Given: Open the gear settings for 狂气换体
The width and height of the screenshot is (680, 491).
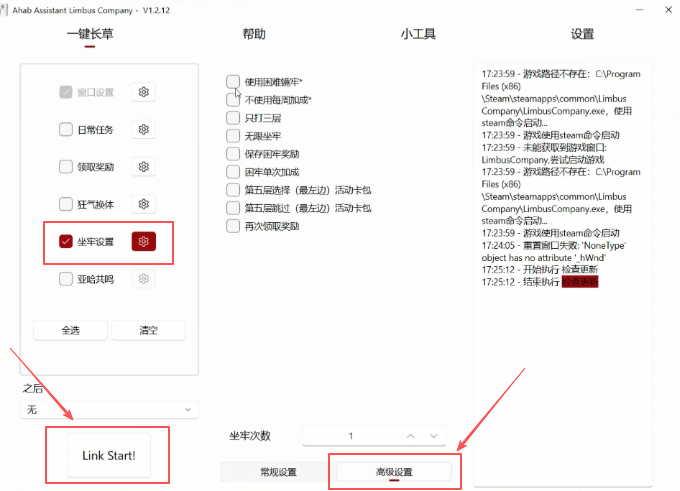Looking at the screenshot, I should 145,204.
